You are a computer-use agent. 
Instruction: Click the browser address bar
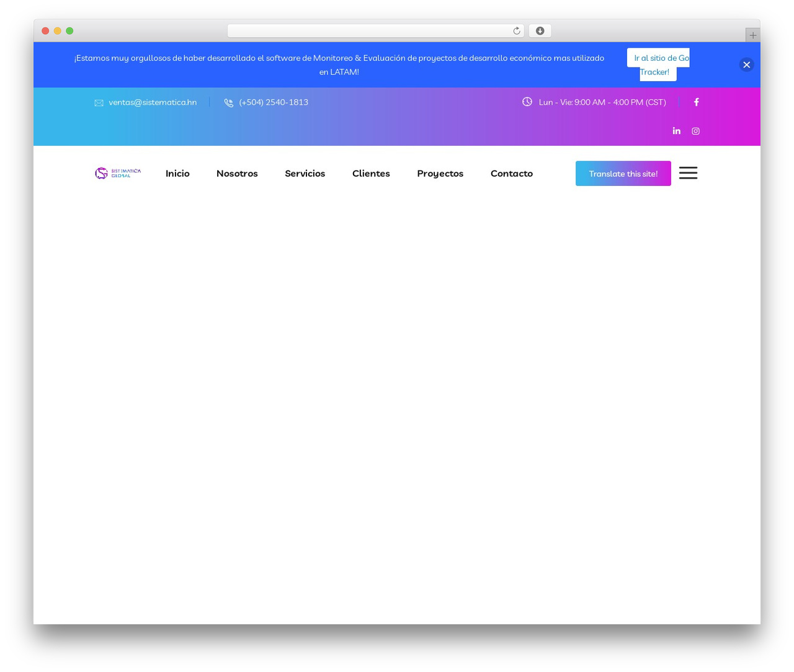[x=375, y=31]
